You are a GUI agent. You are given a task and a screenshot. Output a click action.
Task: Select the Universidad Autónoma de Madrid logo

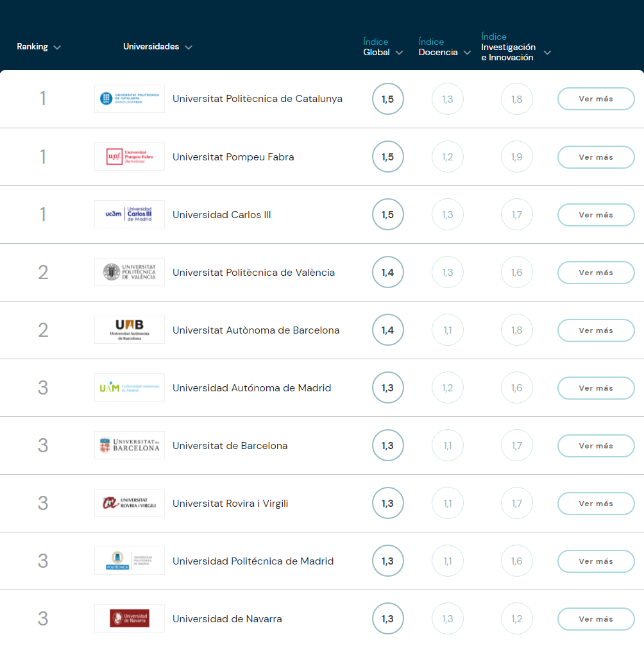pos(129,387)
